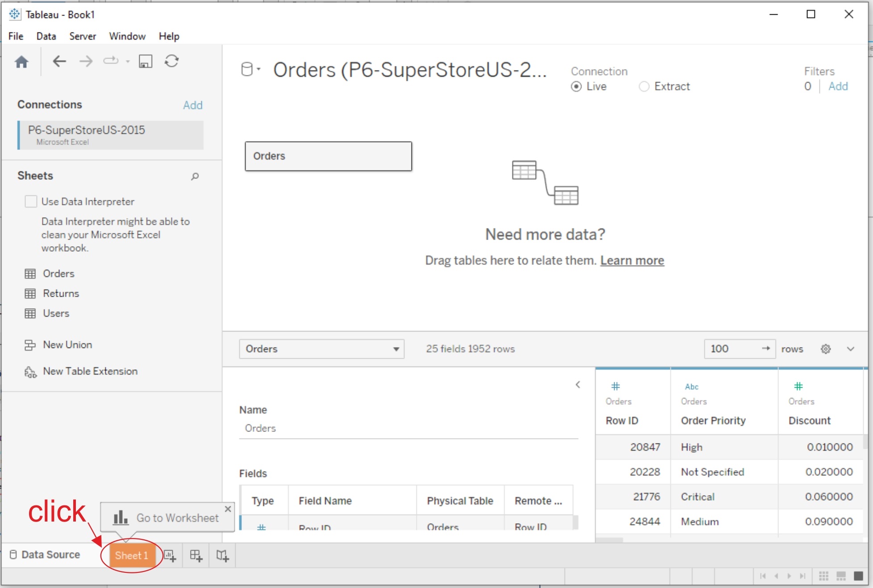The height and width of the screenshot is (588, 873).
Task: Collapse the metadata pane with left chevron
Action: coord(578,385)
